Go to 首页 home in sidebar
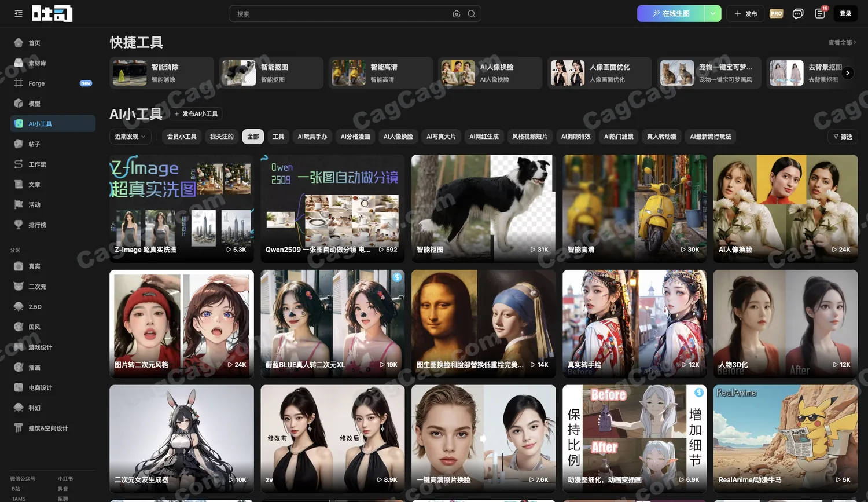Viewport: 868px width, 502px height. click(53, 43)
